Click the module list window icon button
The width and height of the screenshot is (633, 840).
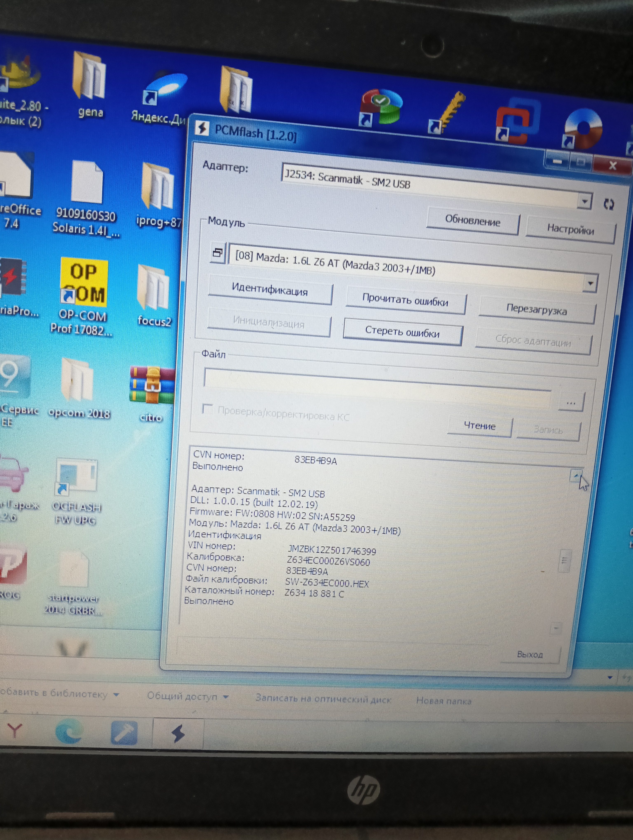(x=218, y=253)
